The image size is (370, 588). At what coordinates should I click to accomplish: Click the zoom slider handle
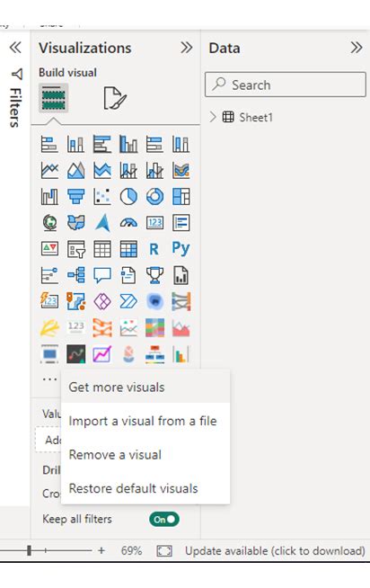pos(30,550)
